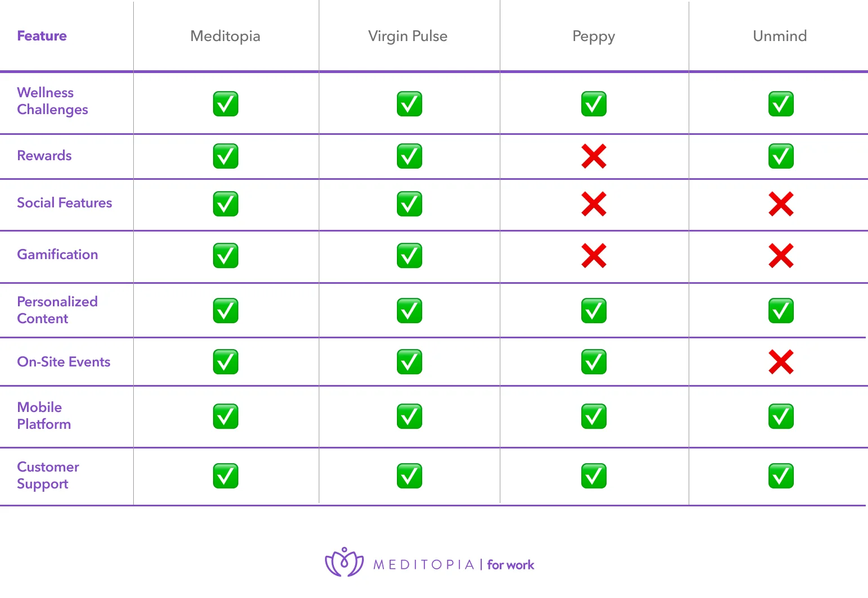This screenshot has height=598, width=868.
Task: Click Peppy's red cross for Rewards
Action: pyautogui.click(x=594, y=156)
